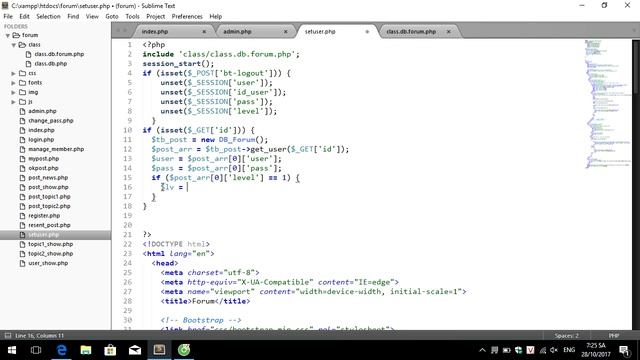Viewport: 640px width, 360px height.
Task: Close the class.db.forum.php tab
Action: coord(449,31)
